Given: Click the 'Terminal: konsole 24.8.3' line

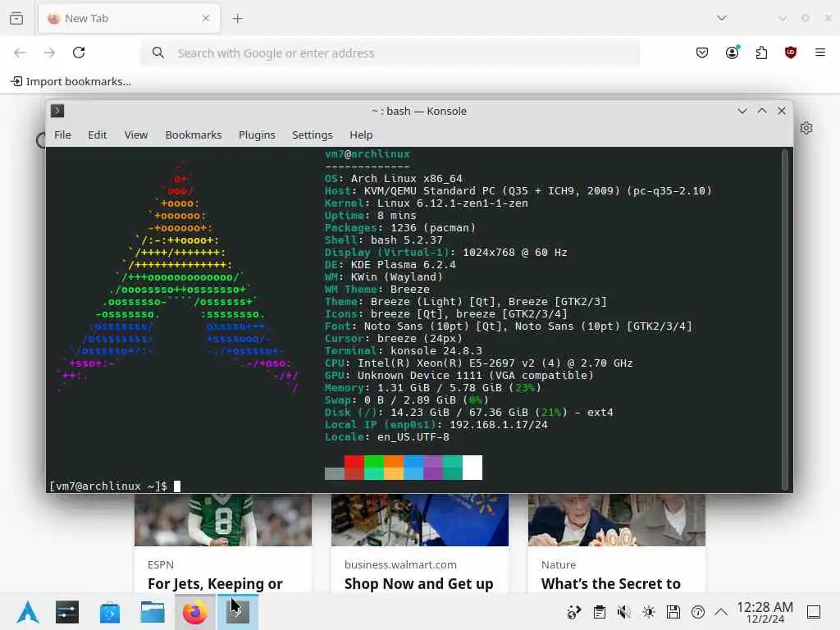Looking at the screenshot, I should pos(404,351).
